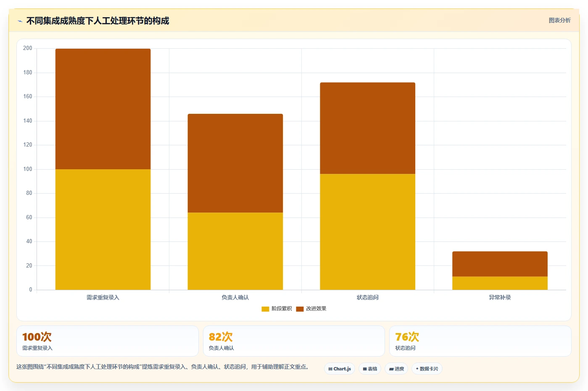Screen dimensions: 588x391
Task: Click the 表格 tag
Action: (370, 369)
